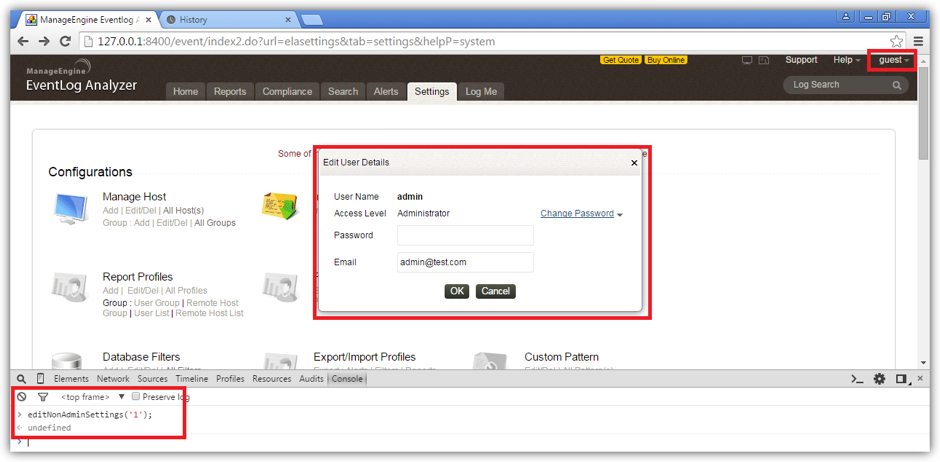
Task: Open the DevTools Network panel
Action: (113, 379)
